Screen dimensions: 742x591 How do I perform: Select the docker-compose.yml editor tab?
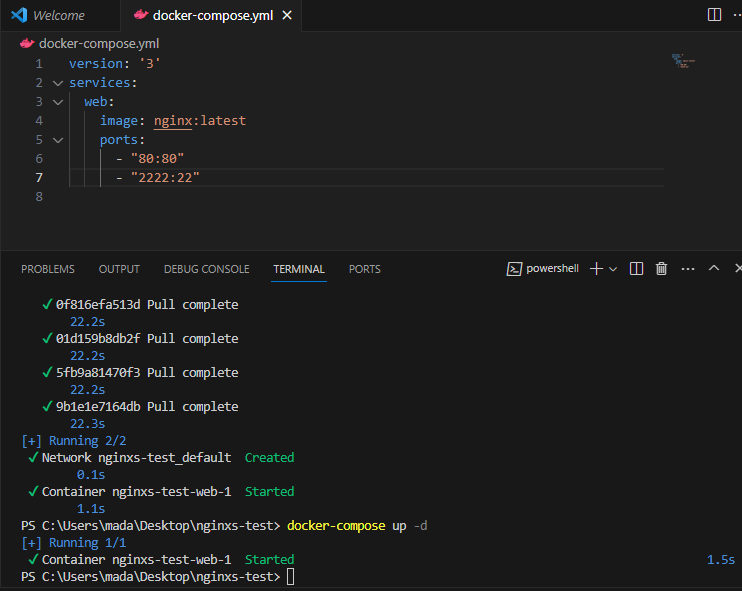pos(212,15)
